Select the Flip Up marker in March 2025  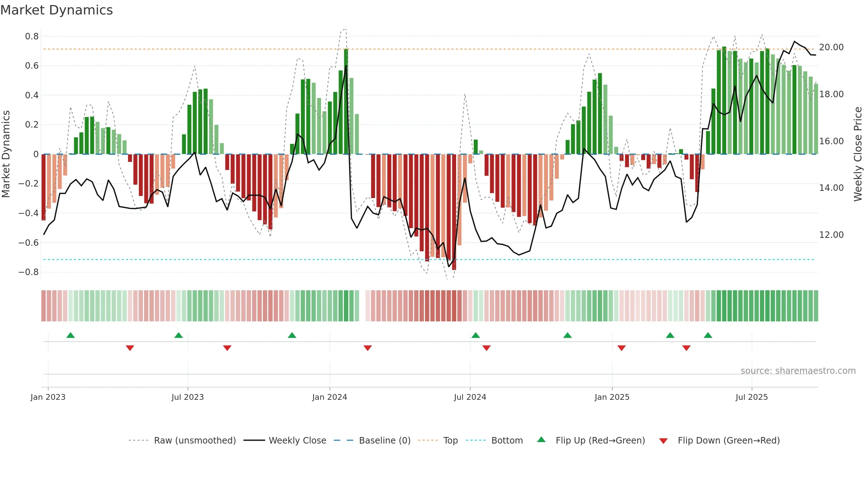[x=670, y=335]
